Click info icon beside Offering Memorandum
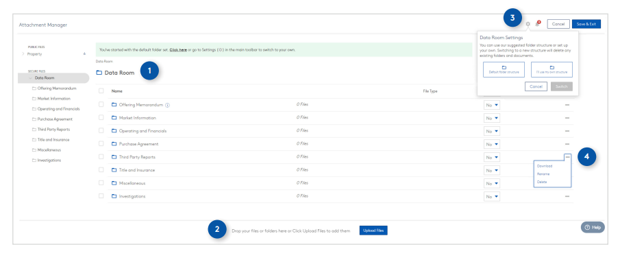This screenshot has height=260, width=644. [168, 105]
